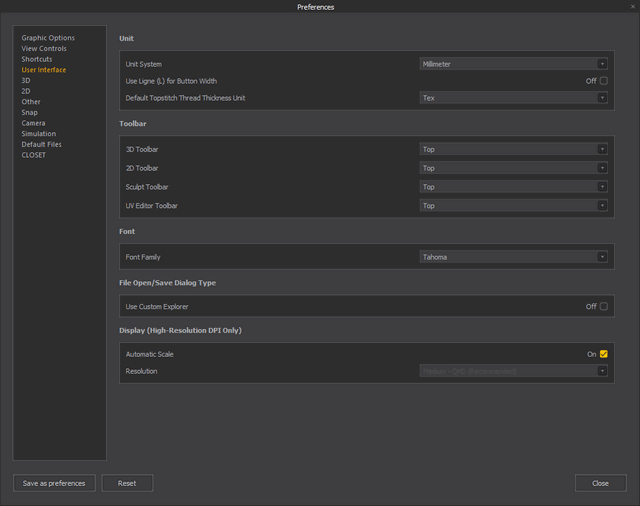Open the Font Family dropdown

tap(514, 257)
